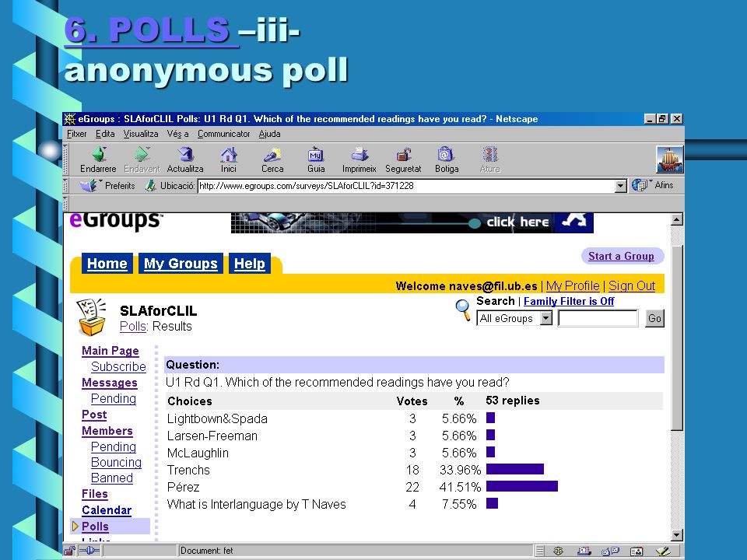Image resolution: width=747 pixels, height=560 pixels.
Task: Select the My Groups tab
Action: click(181, 264)
